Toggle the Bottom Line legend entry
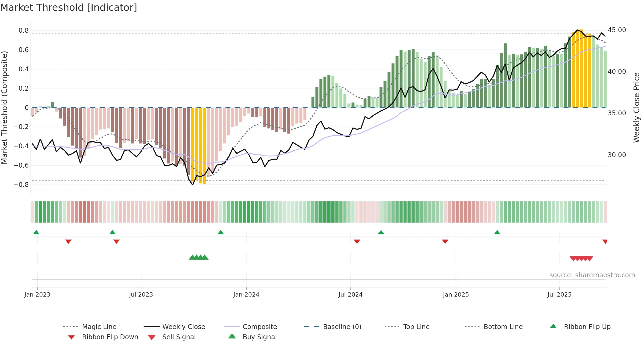This screenshot has width=644, height=362. pos(494,327)
